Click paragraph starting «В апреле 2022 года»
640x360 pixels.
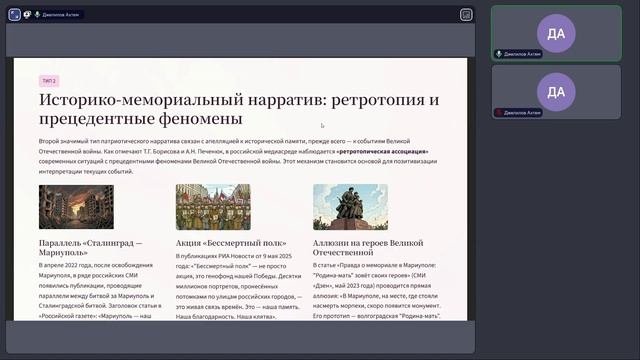click(100, 291)
